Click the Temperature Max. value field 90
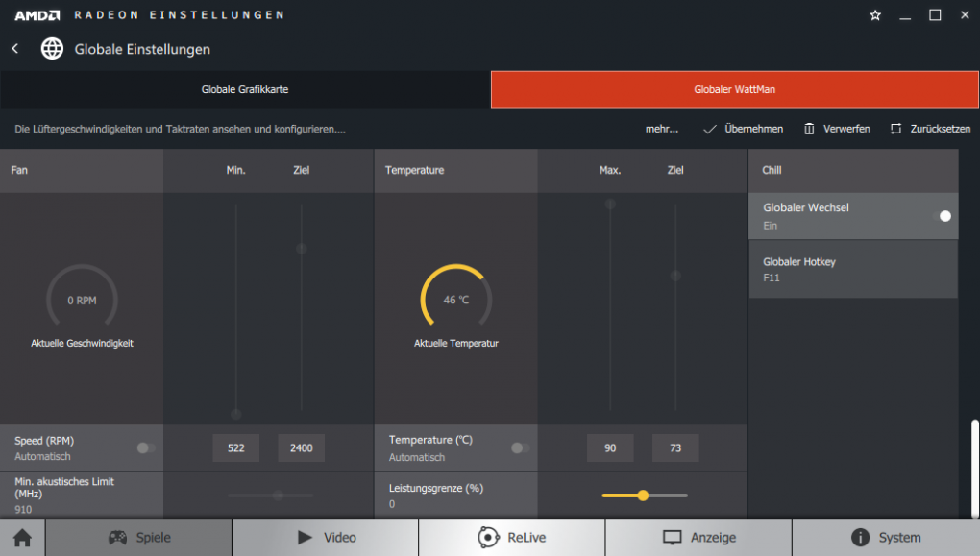 (610, 447)
